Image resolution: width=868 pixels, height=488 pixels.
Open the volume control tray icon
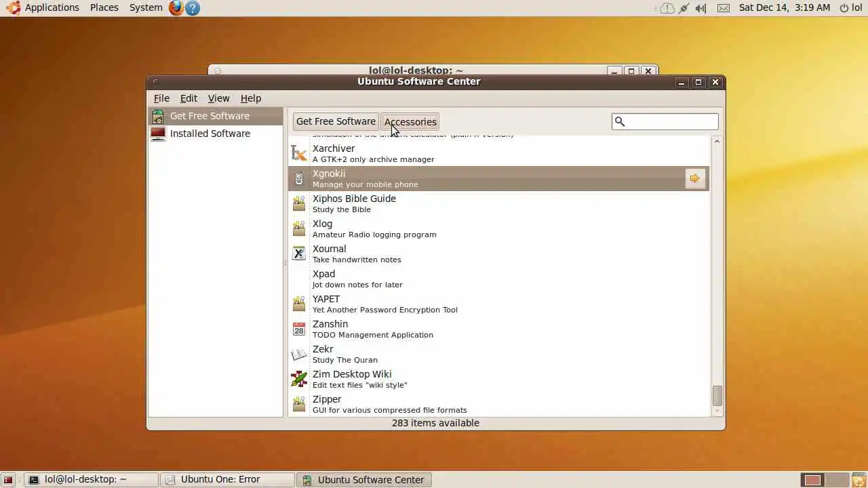pos(701,8)
